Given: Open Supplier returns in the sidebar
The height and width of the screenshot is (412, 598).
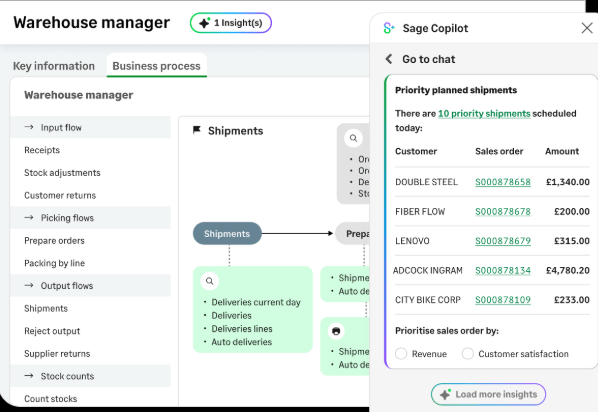Looking at the screenshot, I should tap(57, 354).
